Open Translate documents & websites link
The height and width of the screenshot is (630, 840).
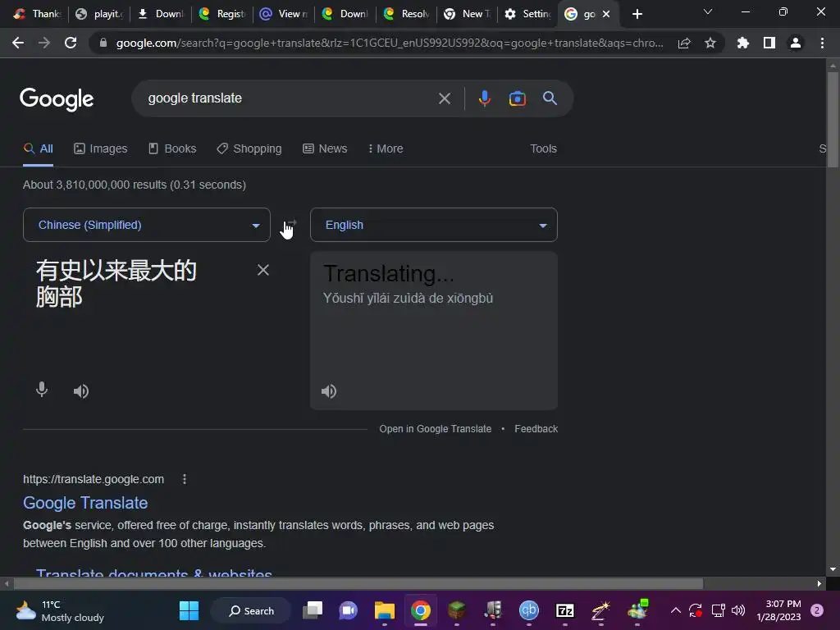[x=154, y=572]
